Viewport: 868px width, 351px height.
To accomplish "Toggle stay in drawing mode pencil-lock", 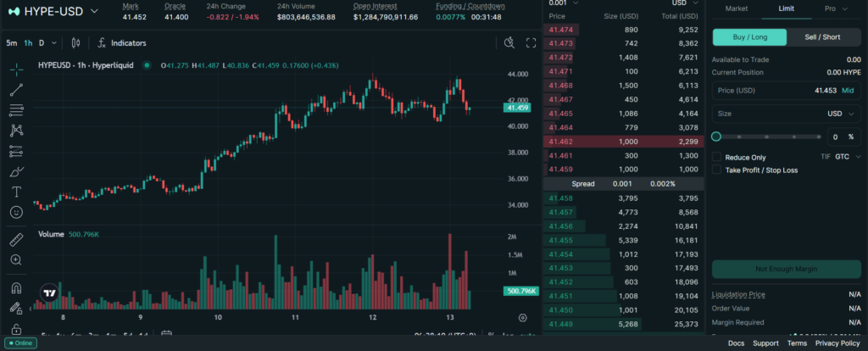I will click(17, 308).
